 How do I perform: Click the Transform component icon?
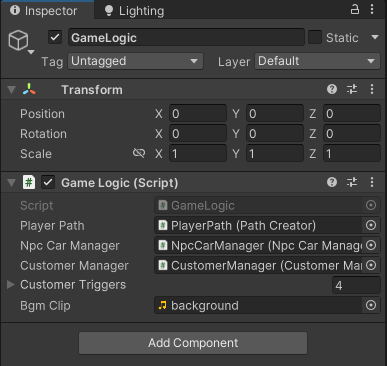29,89
